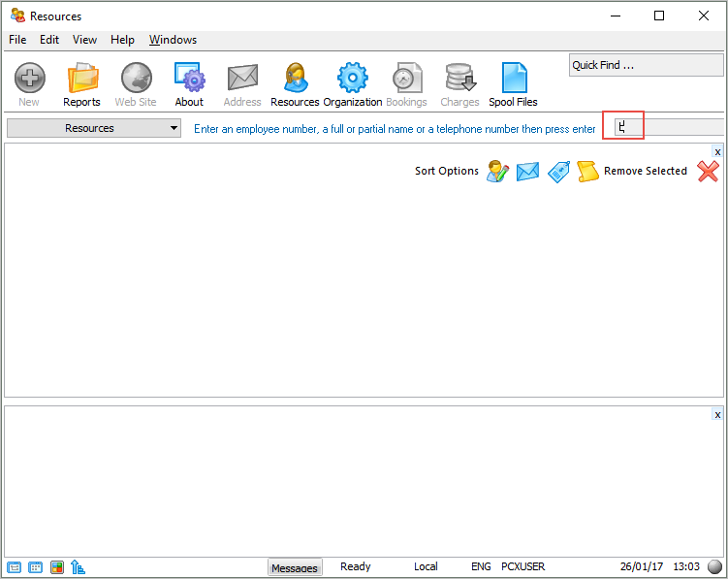Open the Resources toolbar icon
This screenshot has height=579, width=728.
(x=296, y=78)
